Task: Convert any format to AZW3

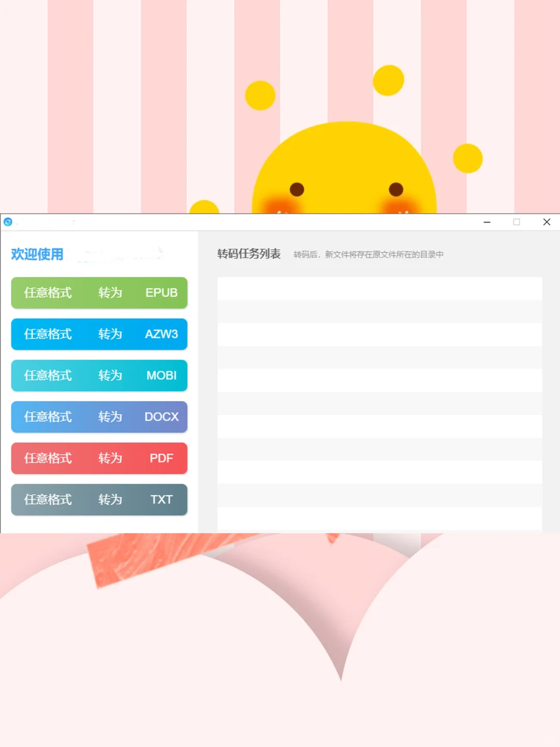Action: click(x=99, y=334)
